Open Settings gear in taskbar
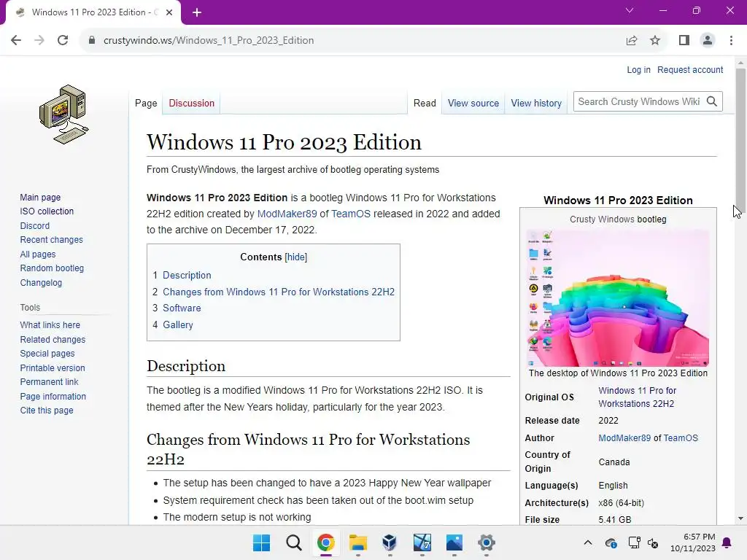Image resolution: width=747 pixels, height=560 pixels. (x=487, y=542)
